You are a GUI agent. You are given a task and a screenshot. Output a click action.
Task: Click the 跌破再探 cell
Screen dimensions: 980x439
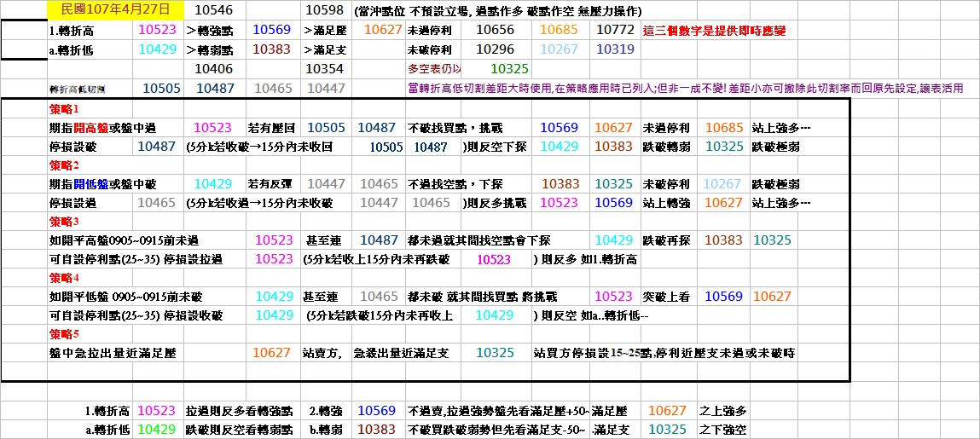[x=665, y=240]
